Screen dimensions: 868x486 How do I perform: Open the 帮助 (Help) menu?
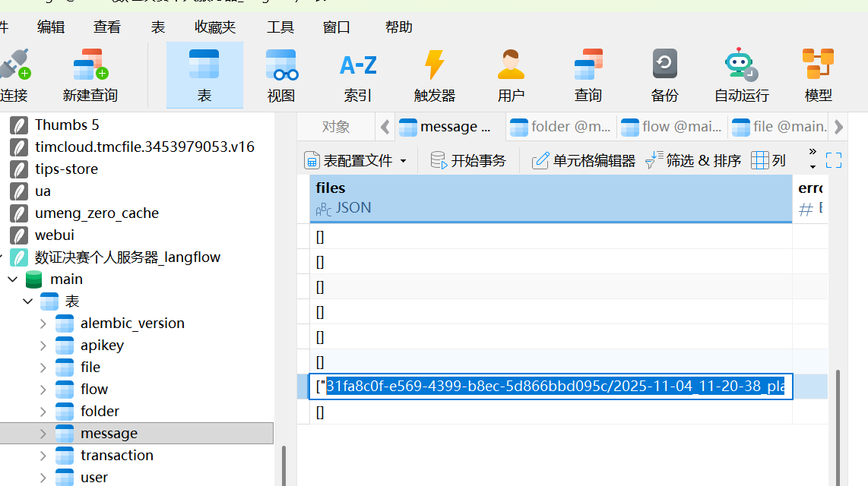(x=398, y=27)
